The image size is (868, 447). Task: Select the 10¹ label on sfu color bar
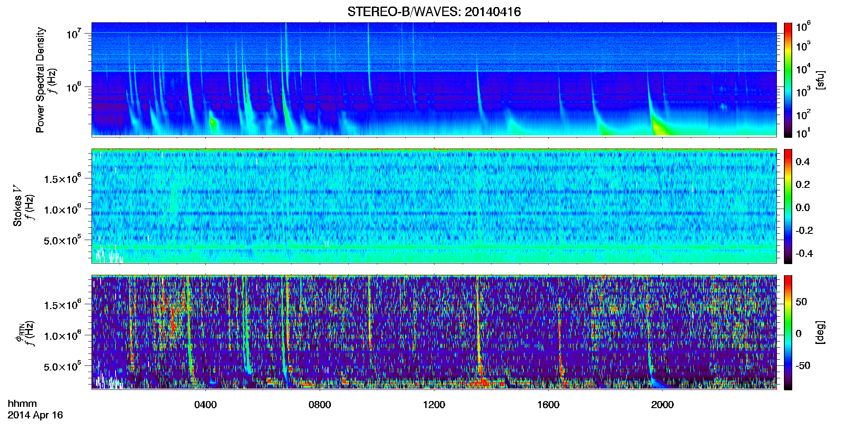tap(803, 133)
